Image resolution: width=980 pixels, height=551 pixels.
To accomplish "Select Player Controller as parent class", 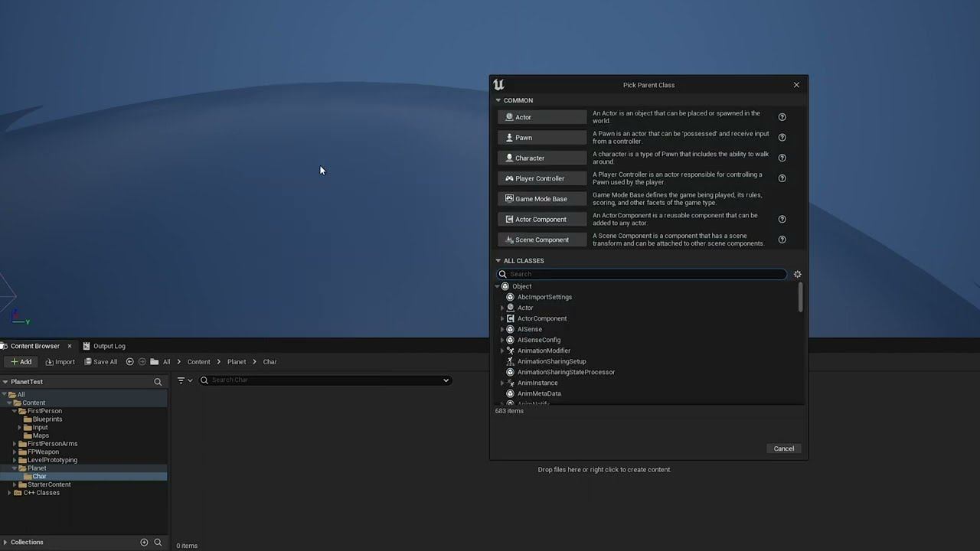I will [542, 178].
